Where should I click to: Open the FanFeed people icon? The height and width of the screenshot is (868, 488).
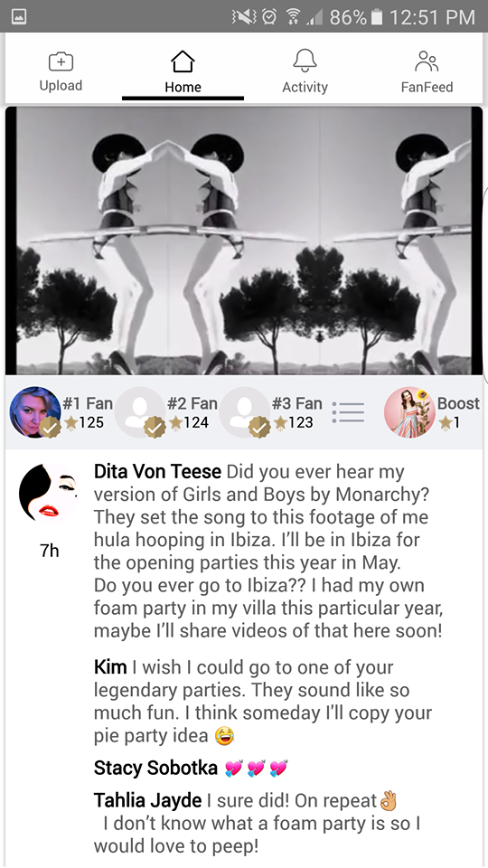coord(427,61)
